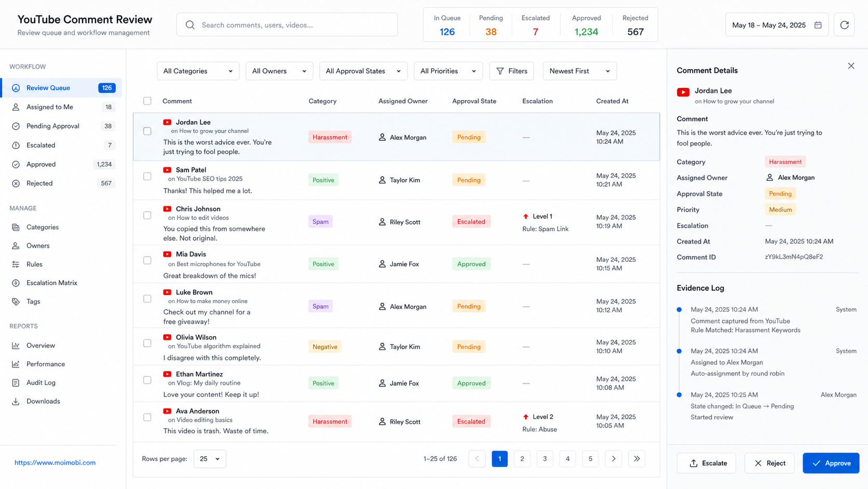Toggle the select-all header checkbox
868x489 pixels.
coord(147,101)
